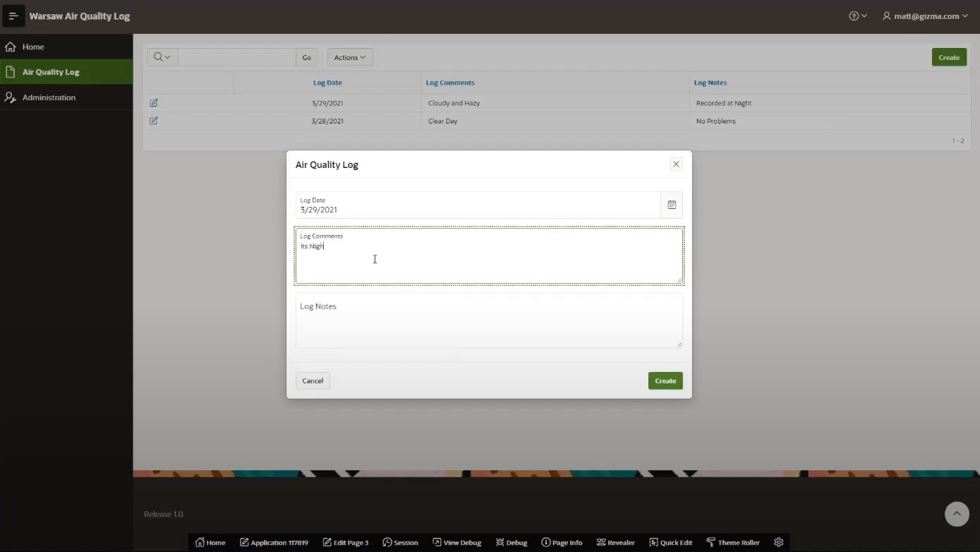Open the Actions dropdown menu

[x=350, y=57]
